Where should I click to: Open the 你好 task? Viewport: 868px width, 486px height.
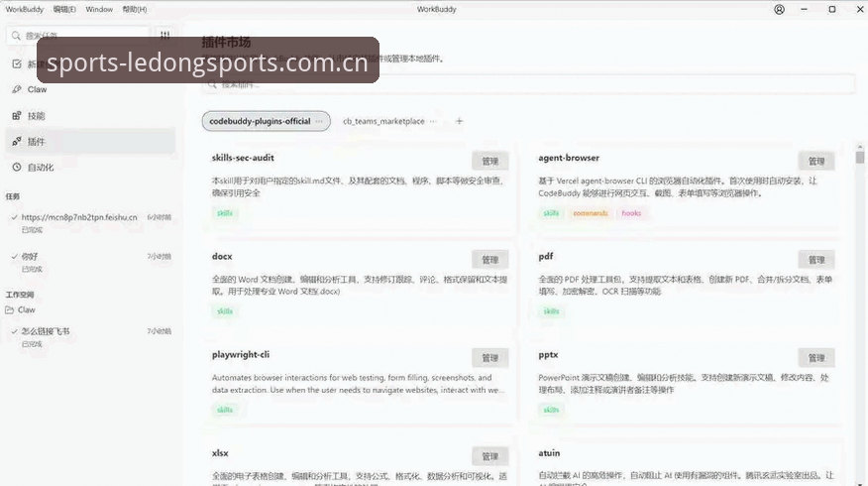coord(91,262)
